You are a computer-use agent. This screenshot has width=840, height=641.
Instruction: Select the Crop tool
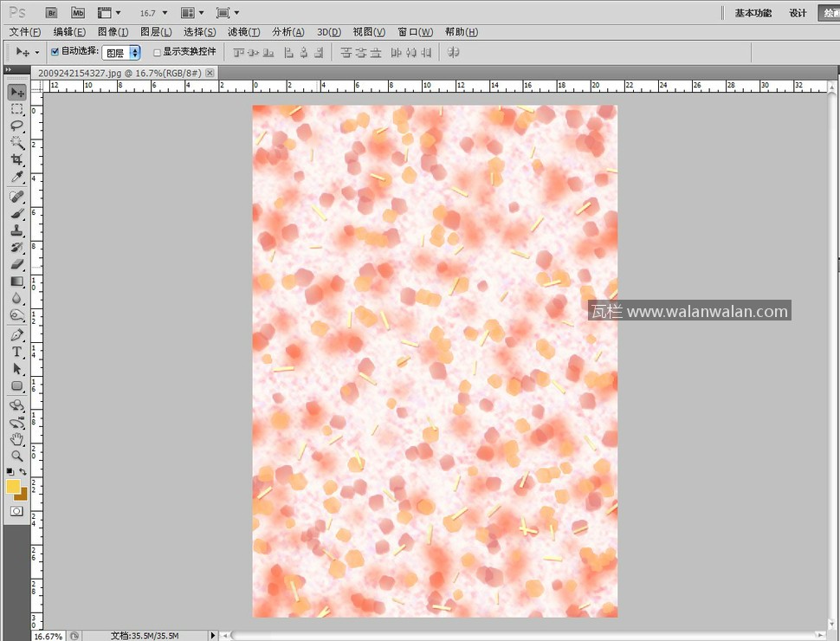(16, 161)
